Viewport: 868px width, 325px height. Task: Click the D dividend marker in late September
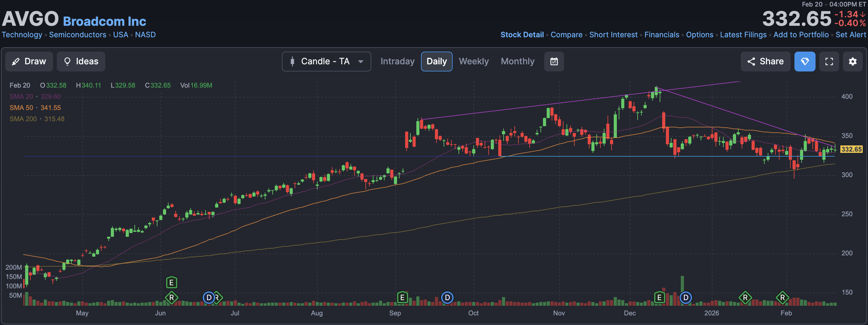tap(447, 298)
